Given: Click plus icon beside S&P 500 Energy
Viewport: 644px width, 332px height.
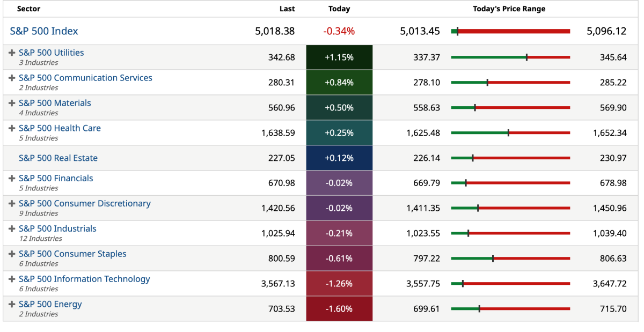Looking at the screenshot, I should pos(12,304).
